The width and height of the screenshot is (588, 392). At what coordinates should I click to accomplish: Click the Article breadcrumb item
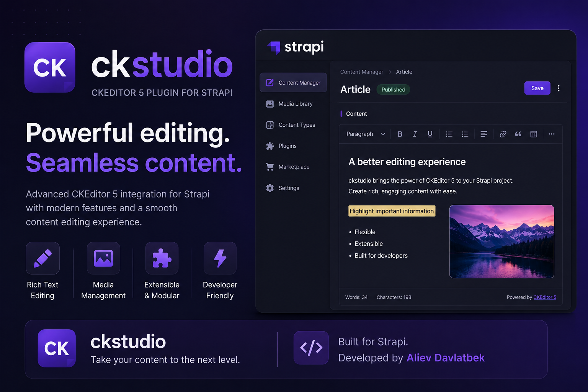[404, 72]
